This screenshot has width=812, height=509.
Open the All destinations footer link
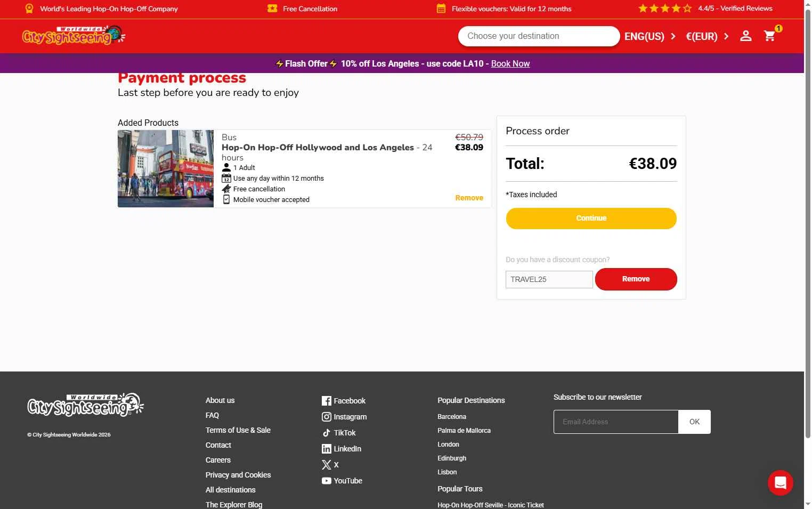click(231, 490)
